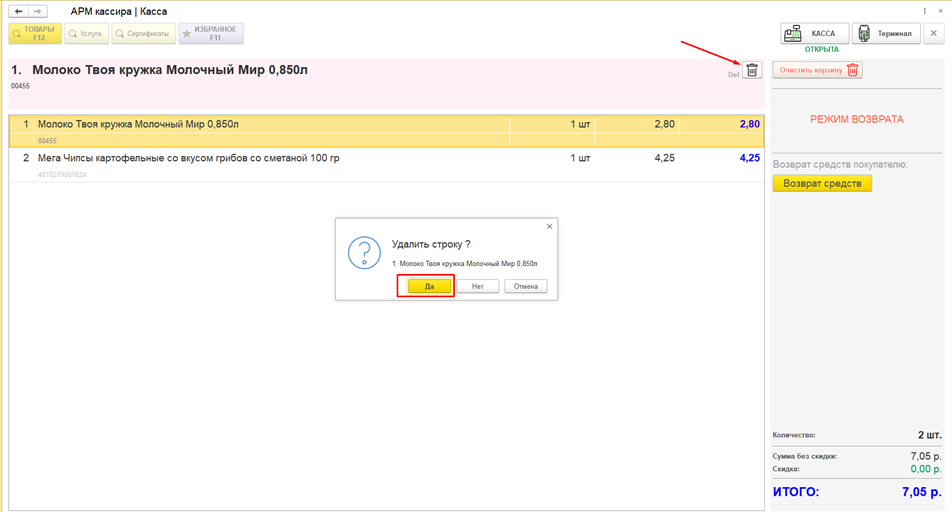The image size is (952, 512).
Task: Close the cashier panel with X near Терминал
Action: pos(934,33)
